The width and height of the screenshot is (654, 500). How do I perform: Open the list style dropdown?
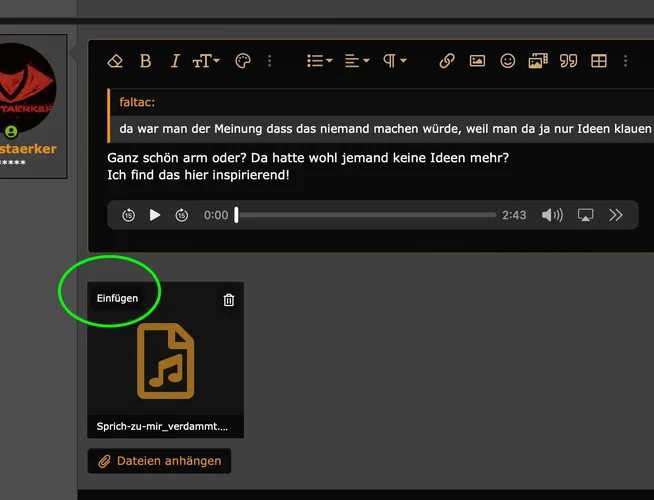(x=319, y=61)
